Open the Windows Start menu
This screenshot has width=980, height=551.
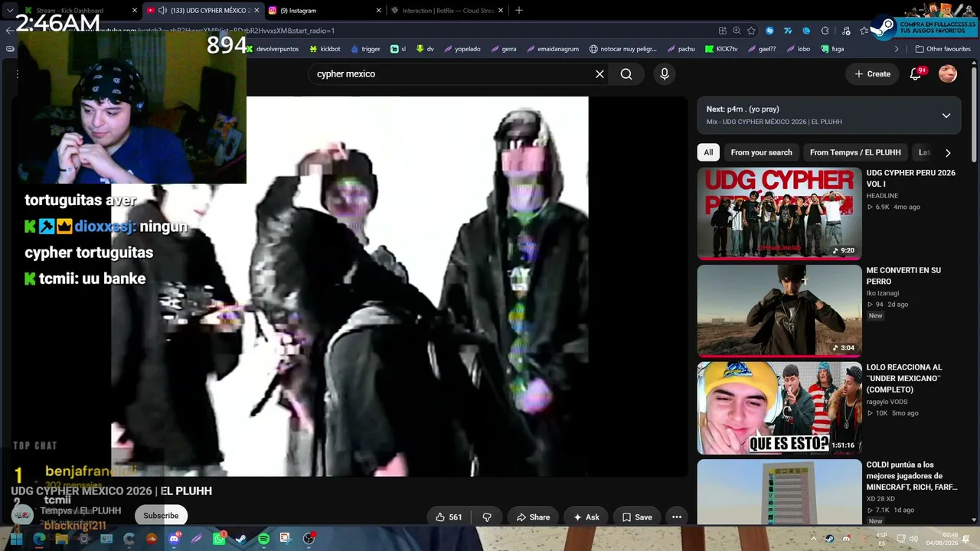tap(16, 539)
